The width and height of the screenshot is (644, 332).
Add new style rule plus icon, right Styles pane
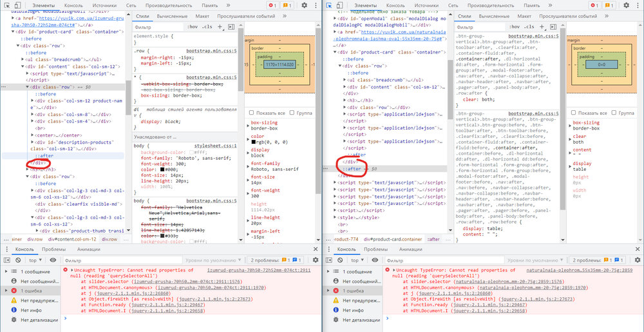coord(542,26)
